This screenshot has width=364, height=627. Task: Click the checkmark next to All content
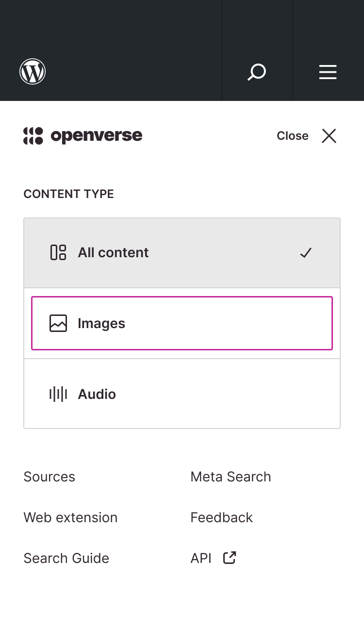pyautogui.click(x=306, y=252)
